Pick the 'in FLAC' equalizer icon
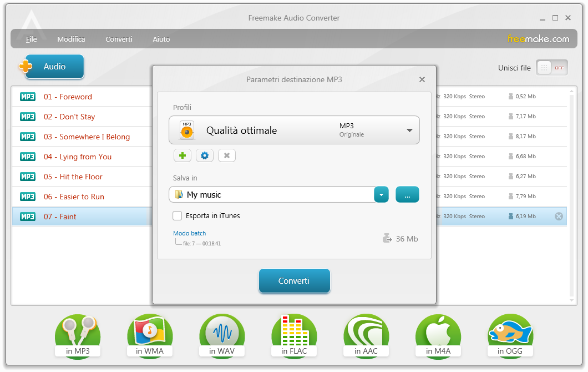 (294, 336)
